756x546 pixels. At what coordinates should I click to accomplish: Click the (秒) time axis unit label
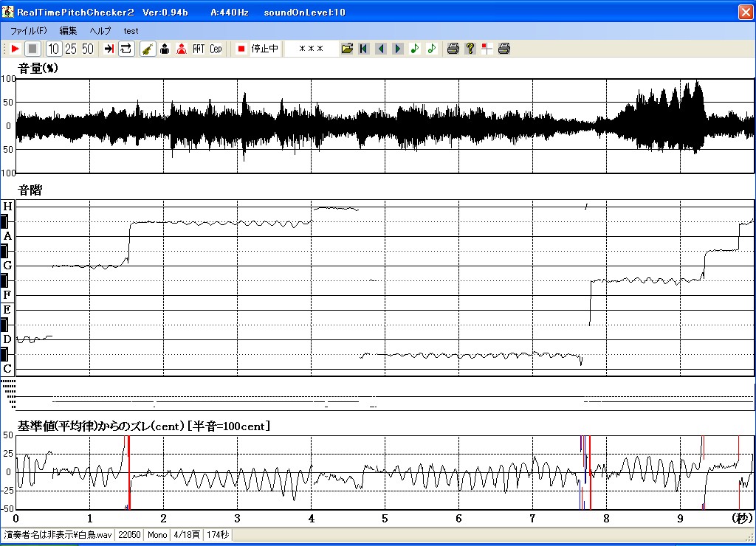coord(741,518)
